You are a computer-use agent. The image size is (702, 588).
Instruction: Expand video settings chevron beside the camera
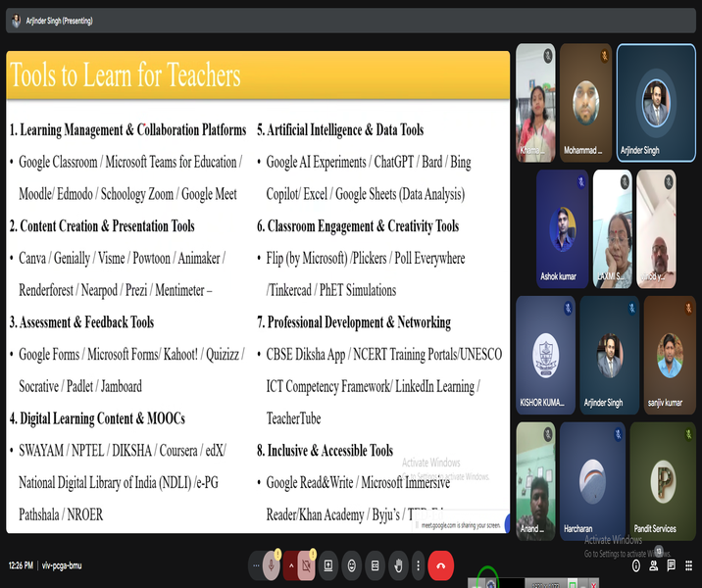pyautogui.click(x=291, y=565)
